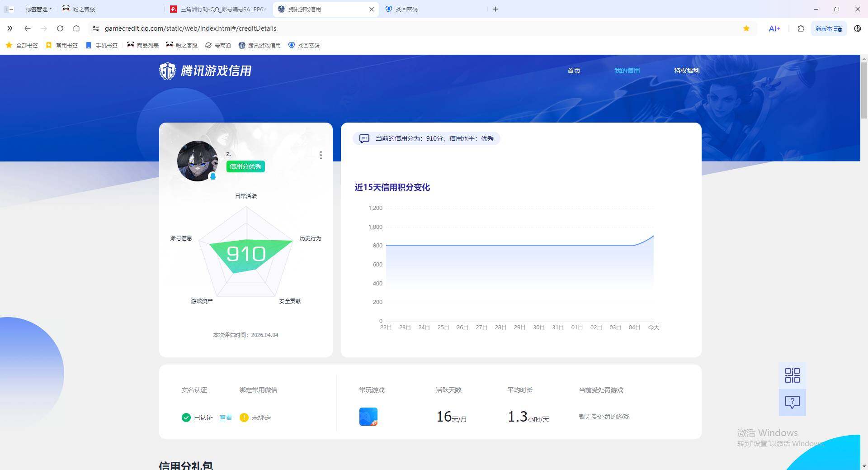Click 查看 link next to 已认证
The width and height of the screenshot is (868, 470).
pos(226,418)
